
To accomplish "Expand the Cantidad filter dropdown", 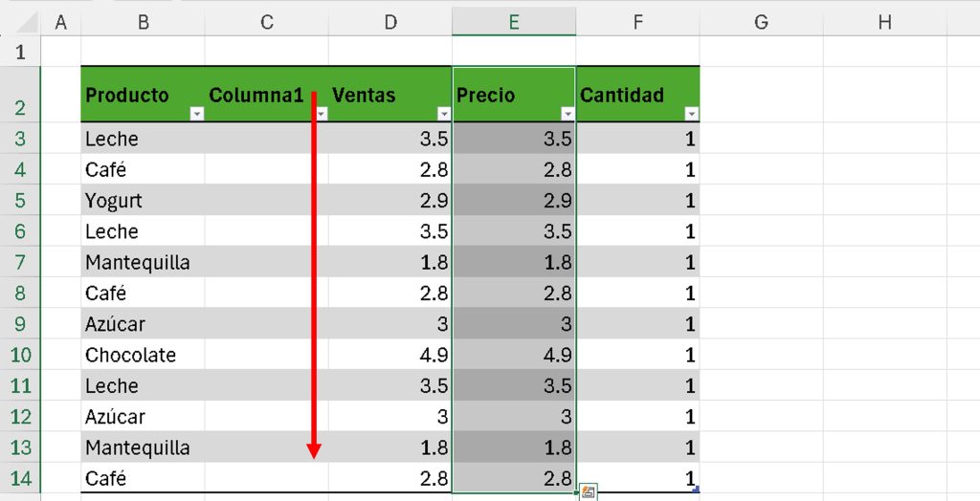I will pos(692,114).
